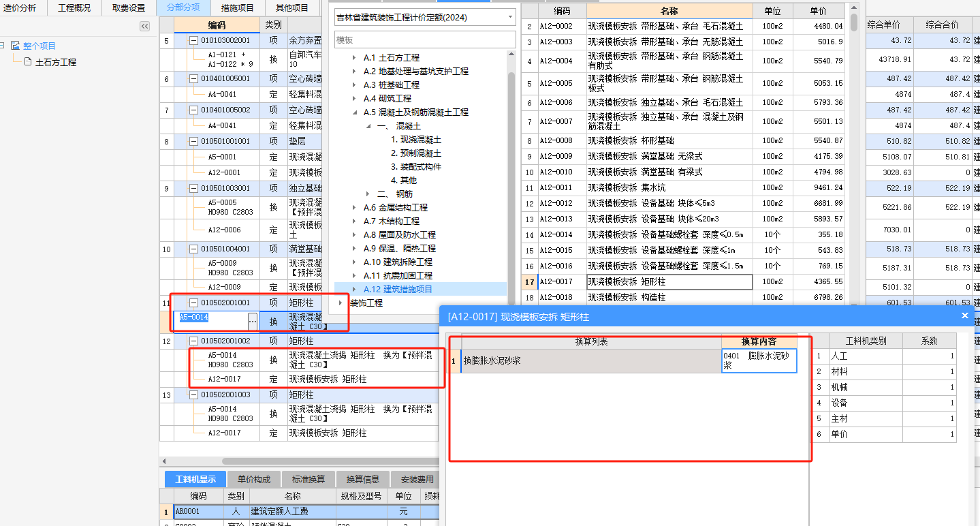Collapse bill item 010501004001 满堂基础
The width and height of the screenshot is (980, 526).
pos(193,249)
